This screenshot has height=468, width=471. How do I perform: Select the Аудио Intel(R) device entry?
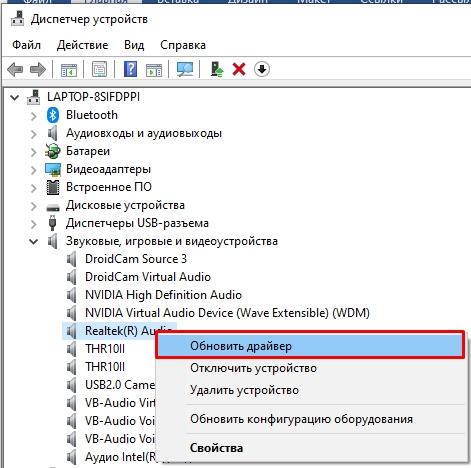120,457
